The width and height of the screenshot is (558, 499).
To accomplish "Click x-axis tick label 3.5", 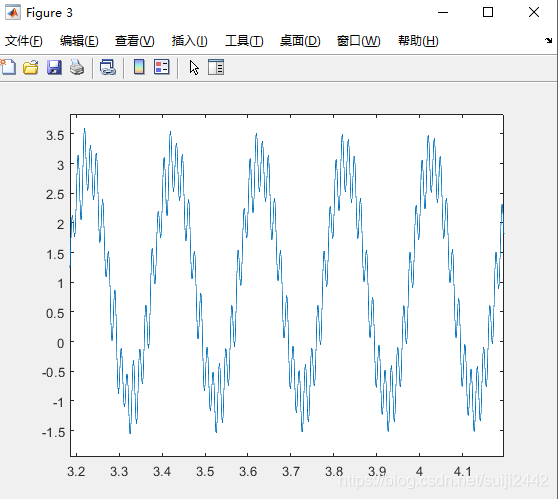I will click(x=205, y=472).
